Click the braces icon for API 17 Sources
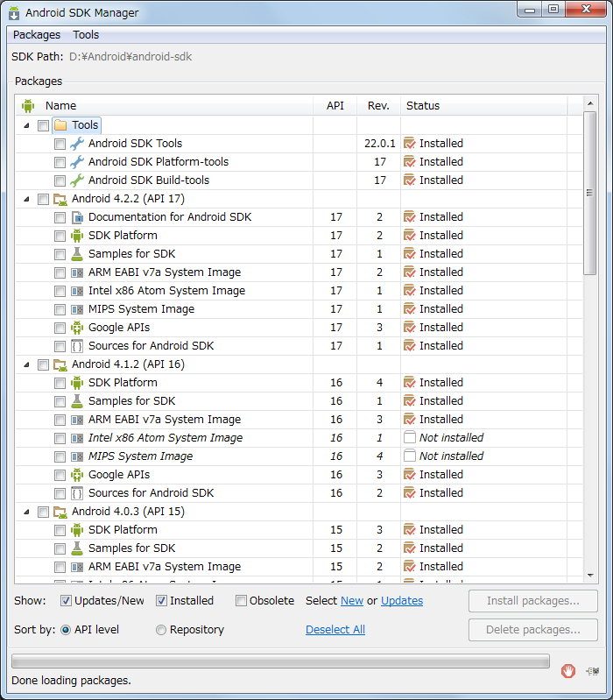Viewport: 613px width, 700px height. pyautogui.click(x=77, y=346)
